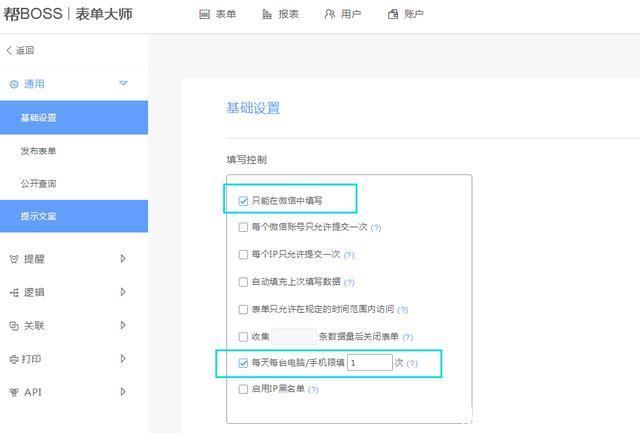
Task: Click help (?) for 自动填充上次填写数据
Action: click(349, 282)
